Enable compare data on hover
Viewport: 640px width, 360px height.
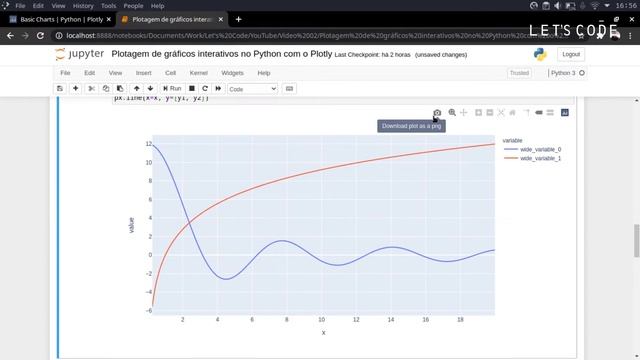(550, 113)
